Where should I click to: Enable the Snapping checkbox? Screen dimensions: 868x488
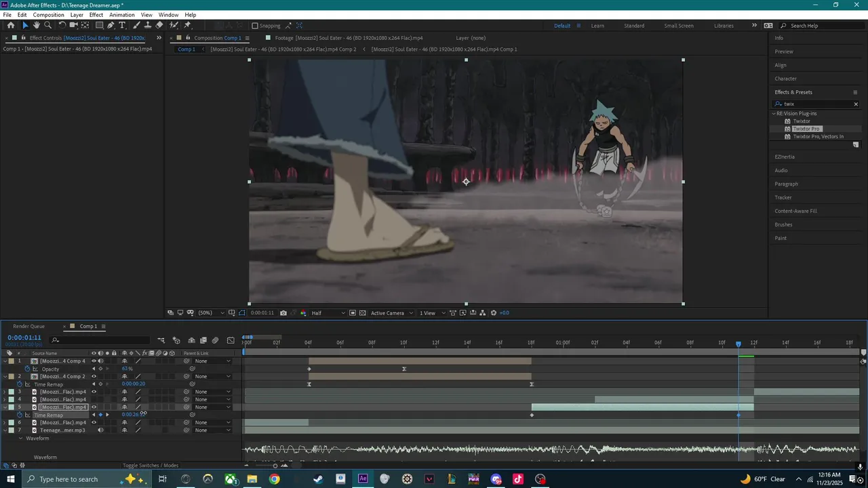[255, 26]
